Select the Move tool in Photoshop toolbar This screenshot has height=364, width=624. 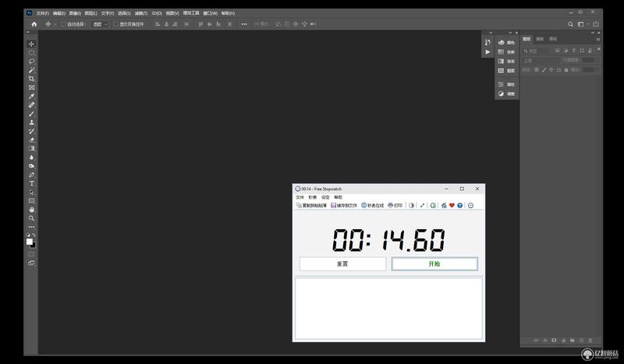31,44
